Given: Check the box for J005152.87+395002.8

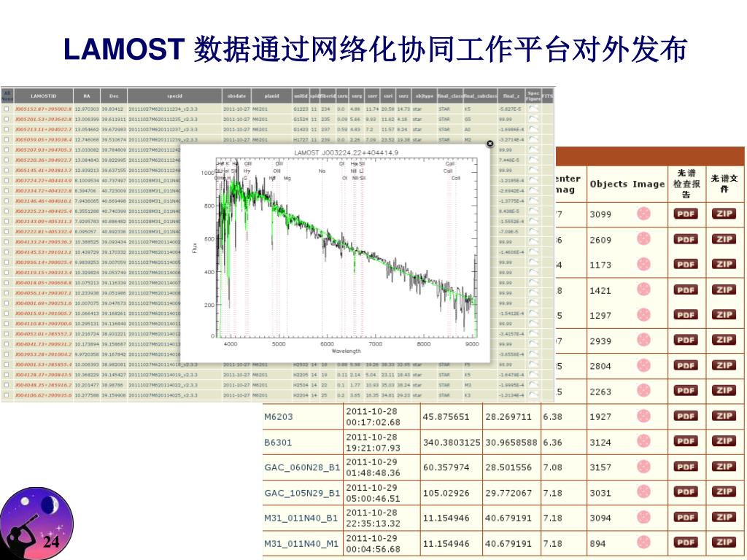Looking at the screenshot, I should pos(6,109).
